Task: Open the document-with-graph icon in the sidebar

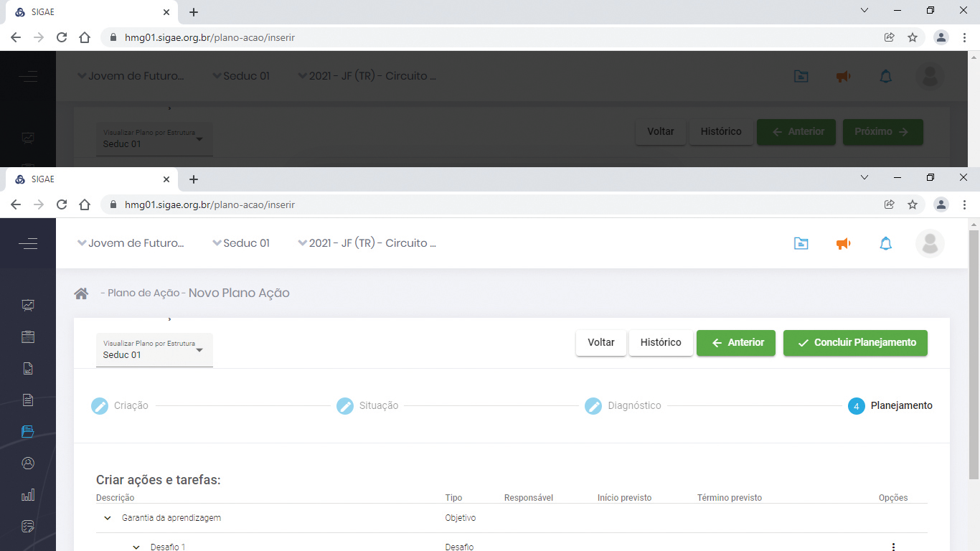Action: [x=28, y=368]
